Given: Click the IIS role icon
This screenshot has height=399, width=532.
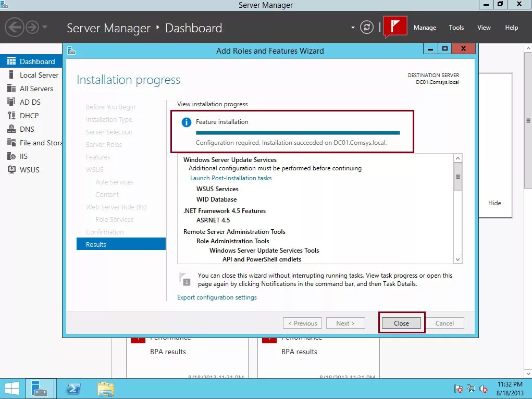Looking at the screenshot, I should [11, 156].
